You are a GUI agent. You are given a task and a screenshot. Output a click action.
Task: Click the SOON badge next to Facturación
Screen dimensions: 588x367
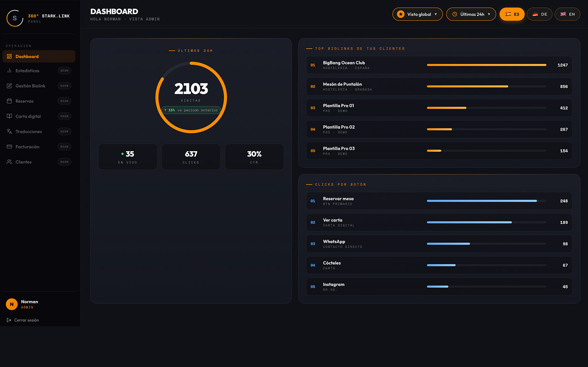pyautogui.click(x=64, y=146)
